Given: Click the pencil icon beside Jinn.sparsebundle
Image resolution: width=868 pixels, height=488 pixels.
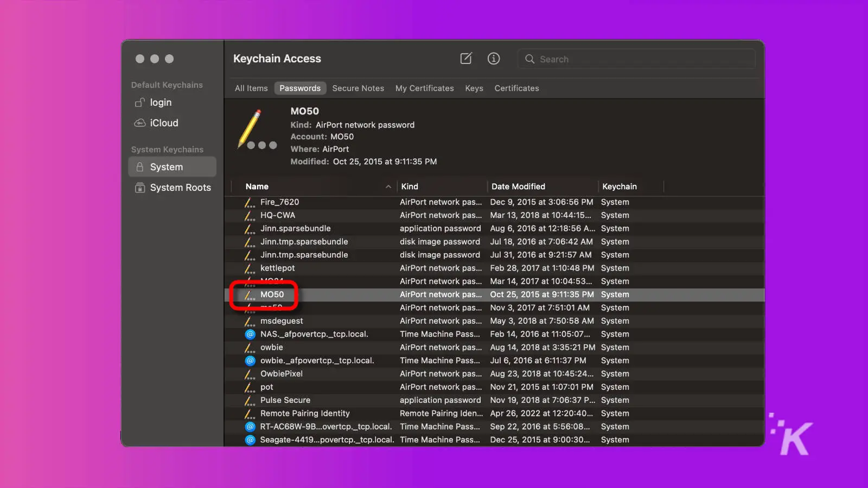Looking at the screenshot, I should 250,229.
